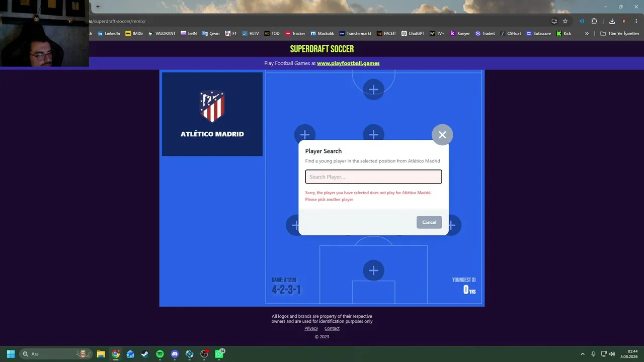Bookmark this page with the star icon

(565, 21)
